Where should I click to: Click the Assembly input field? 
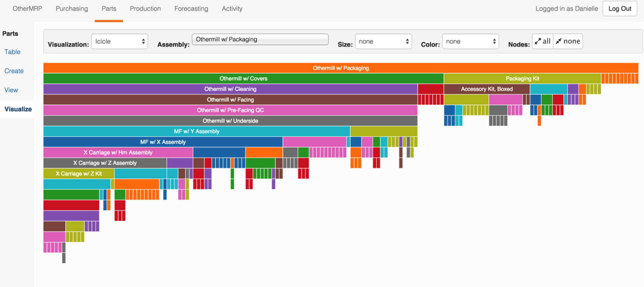coord(260,39)
